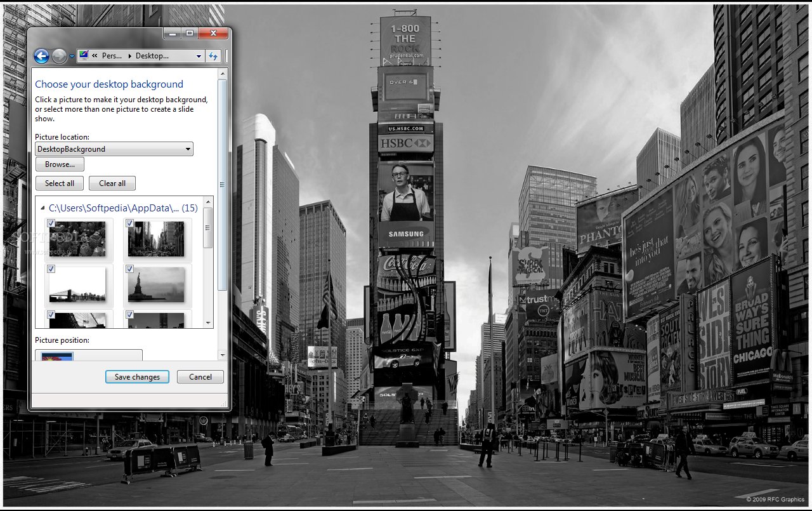812x511 pixels.
Task: Open the arrow between Pers... and Desktop... breadcrumbs
Action: (x=130, y=56)
